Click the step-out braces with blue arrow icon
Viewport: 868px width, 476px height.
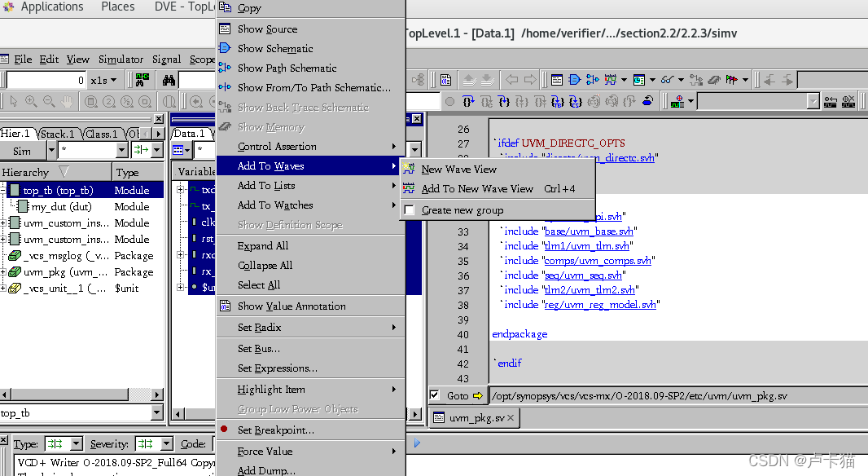tap(468, 101)
